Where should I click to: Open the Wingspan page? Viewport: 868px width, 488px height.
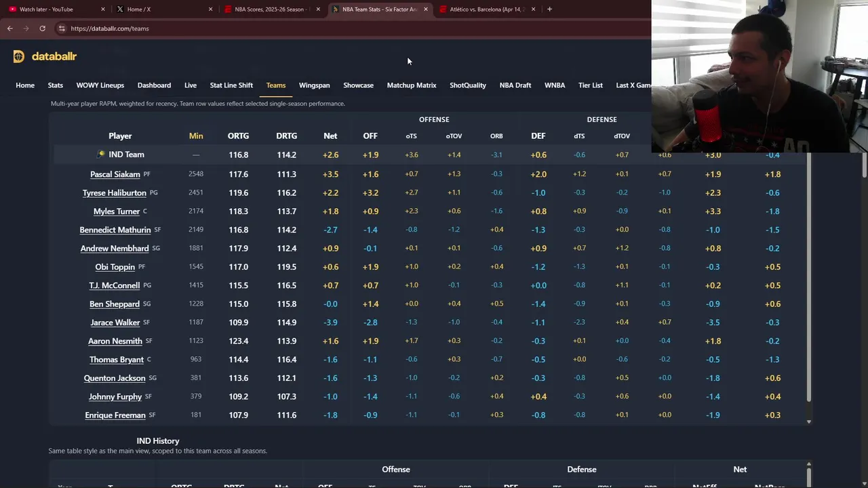[x=315, y=85]
